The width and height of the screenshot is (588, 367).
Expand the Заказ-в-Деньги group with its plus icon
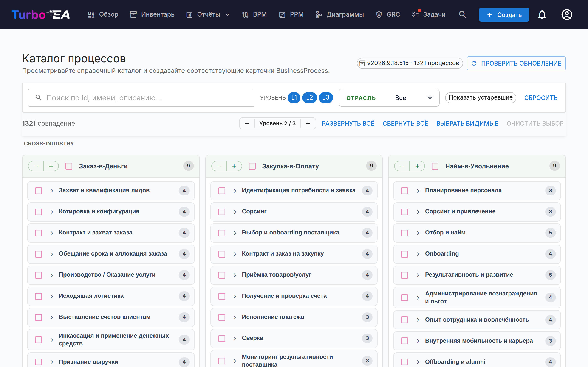51,166
